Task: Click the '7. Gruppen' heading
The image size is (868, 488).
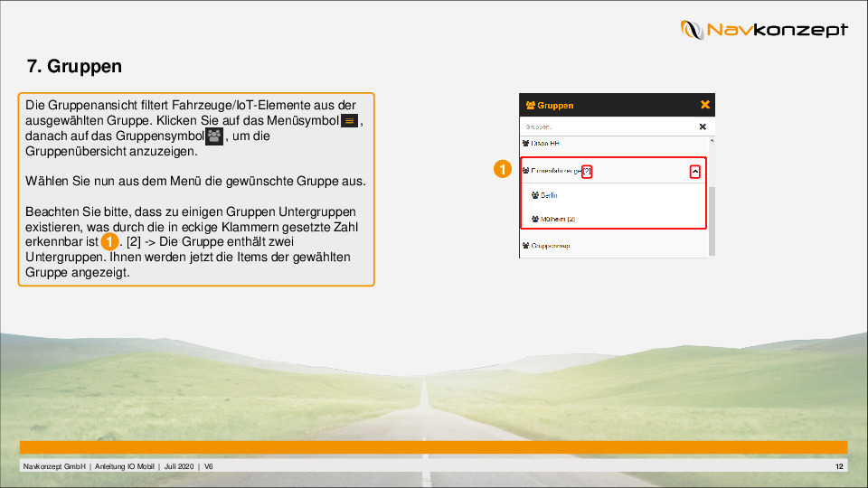Action: [74, 66]
